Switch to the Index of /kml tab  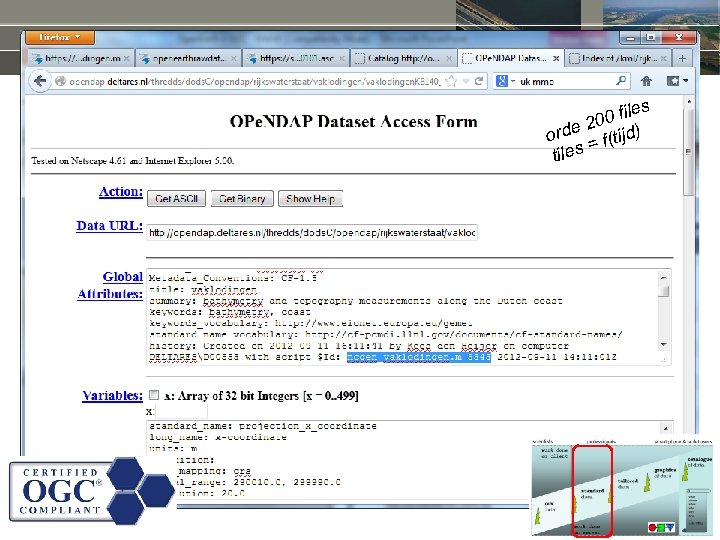coord(618,58)
